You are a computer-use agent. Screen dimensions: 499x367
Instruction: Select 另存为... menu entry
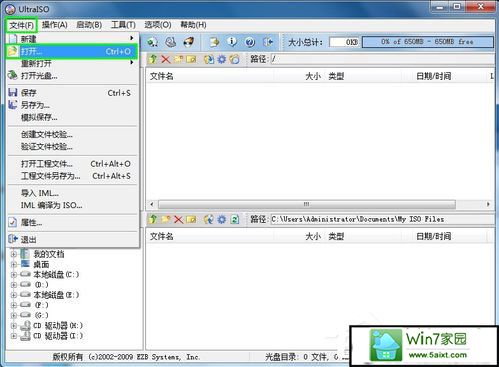[72, 105]
